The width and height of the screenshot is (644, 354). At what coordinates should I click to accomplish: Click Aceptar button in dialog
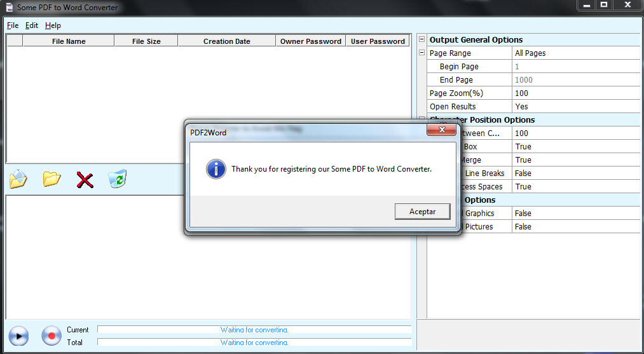tap(422, 212)
